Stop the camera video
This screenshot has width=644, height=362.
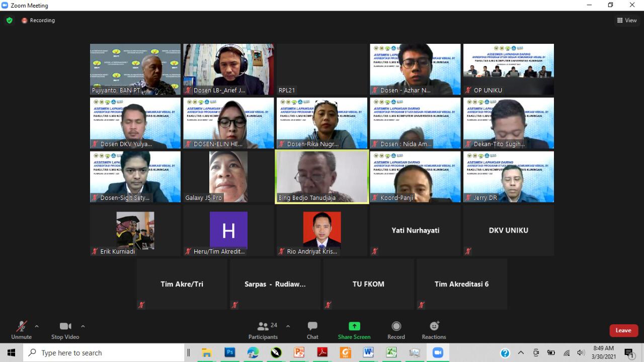pyautogui.click(x=65, y=330)
